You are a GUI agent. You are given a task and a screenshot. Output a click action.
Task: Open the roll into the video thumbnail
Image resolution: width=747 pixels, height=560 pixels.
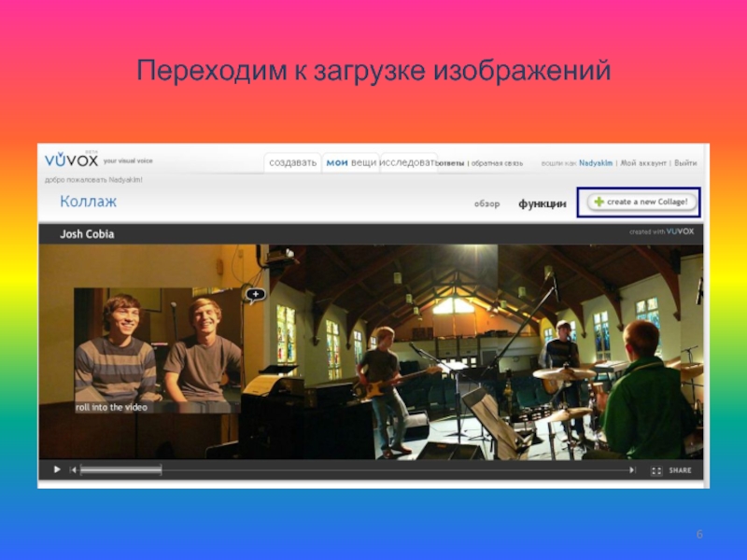click(158, 350)
